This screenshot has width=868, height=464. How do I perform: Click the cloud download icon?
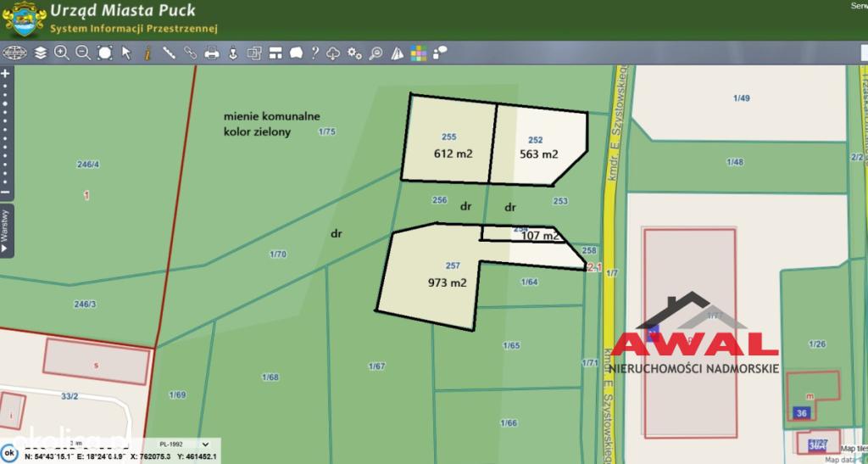332,53
